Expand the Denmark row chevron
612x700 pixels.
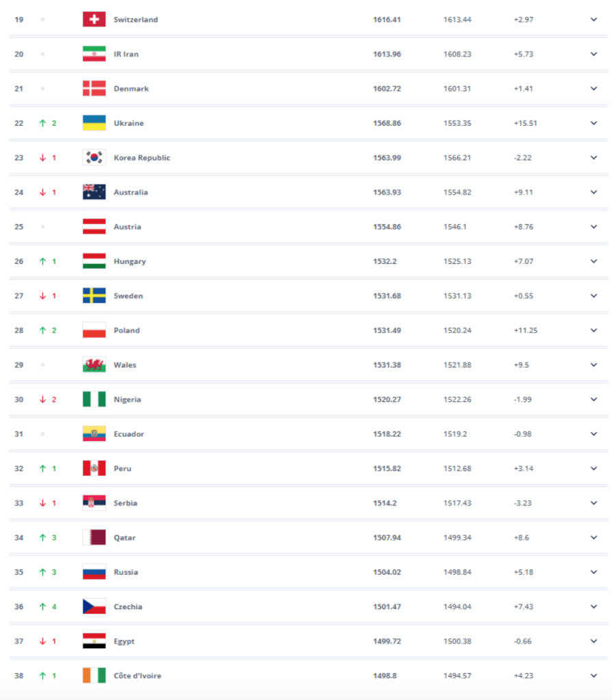(594, 88)
